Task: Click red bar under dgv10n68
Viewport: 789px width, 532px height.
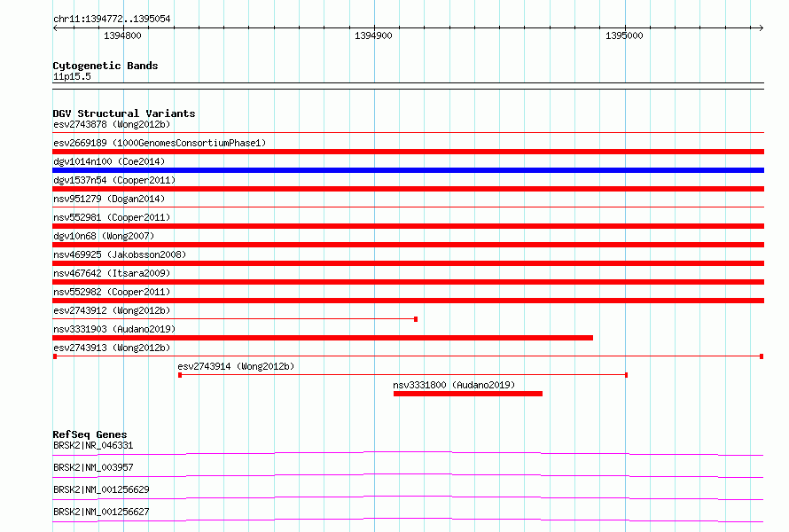Action: point(408,245)
